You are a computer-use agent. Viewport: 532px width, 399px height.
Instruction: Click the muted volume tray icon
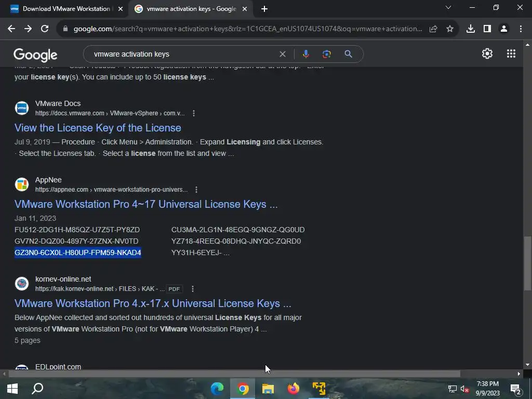pyautogui.click(x=464, y=389)
